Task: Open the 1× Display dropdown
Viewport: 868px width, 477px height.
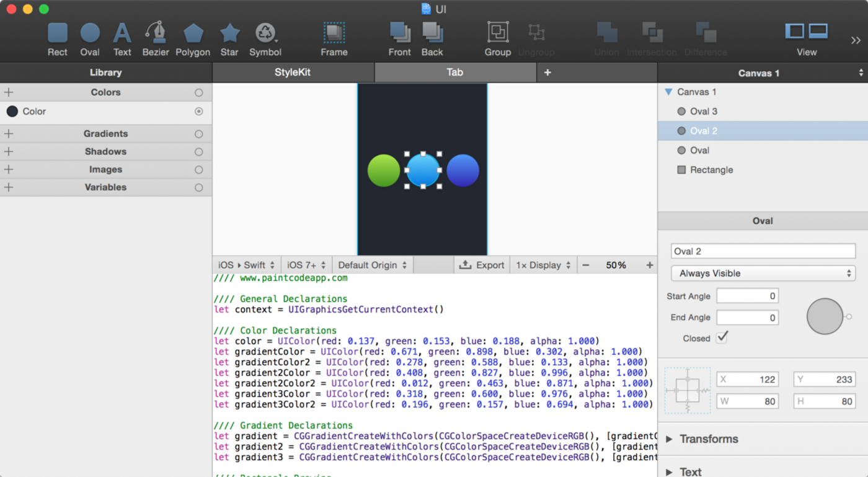Action: pyautogui.click(x=544, y=265)
